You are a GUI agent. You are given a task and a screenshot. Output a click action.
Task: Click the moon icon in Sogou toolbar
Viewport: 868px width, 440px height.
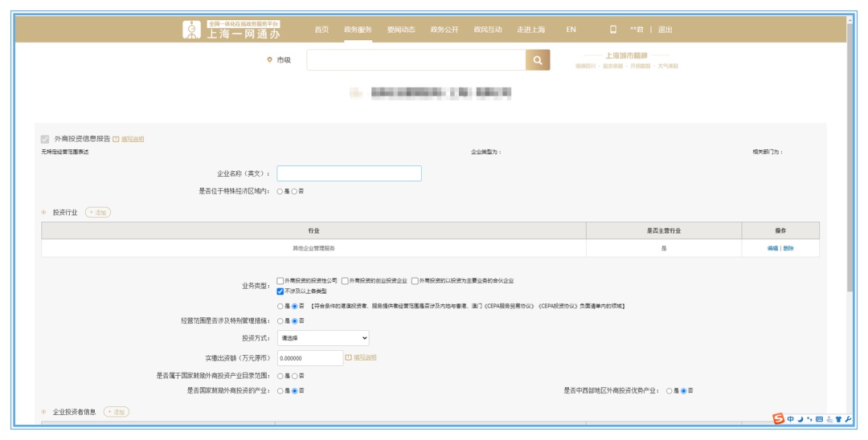[x=800, y=419]
